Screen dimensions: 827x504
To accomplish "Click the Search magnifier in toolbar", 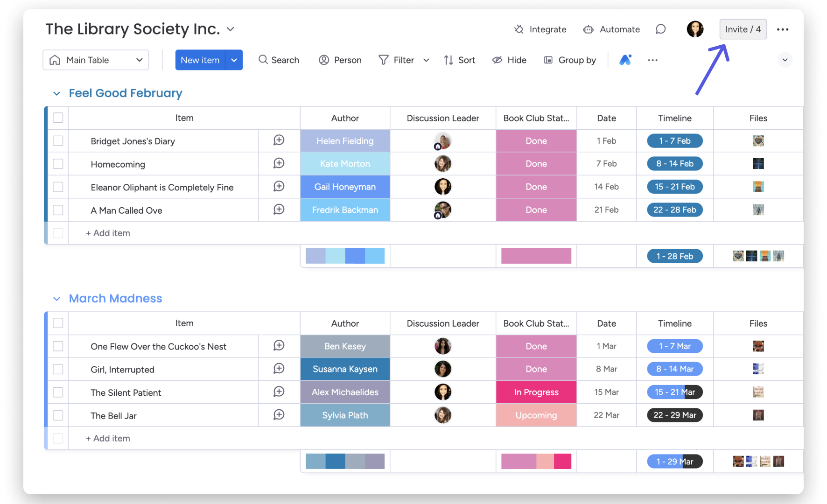I will pyautogui.click(x=263, y=60).
